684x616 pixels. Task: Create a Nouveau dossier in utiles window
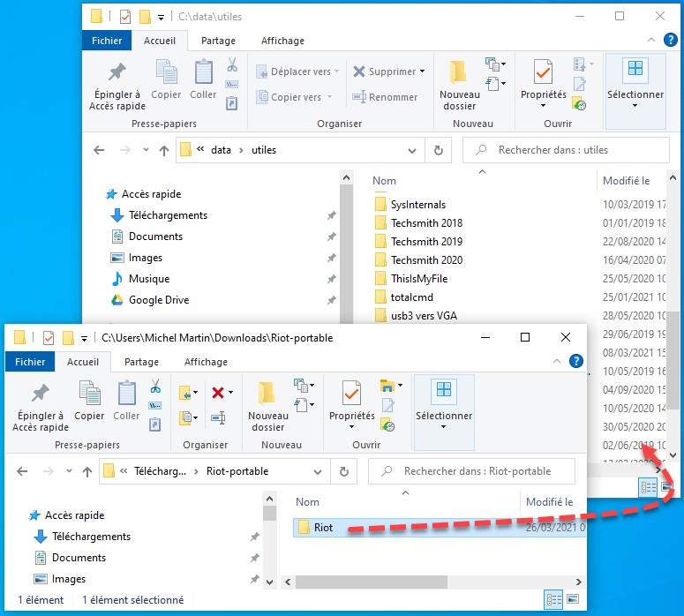click(459, 86)
